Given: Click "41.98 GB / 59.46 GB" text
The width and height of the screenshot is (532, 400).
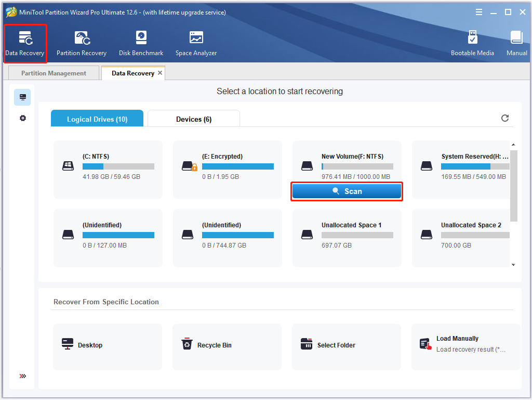Looking at the screenshot, I should 111,177.
